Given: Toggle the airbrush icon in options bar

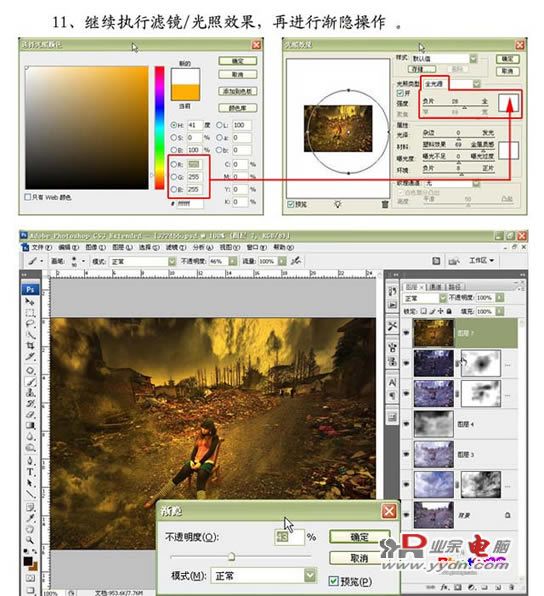Looking at the screenshot, I should (x=296, y=261).
